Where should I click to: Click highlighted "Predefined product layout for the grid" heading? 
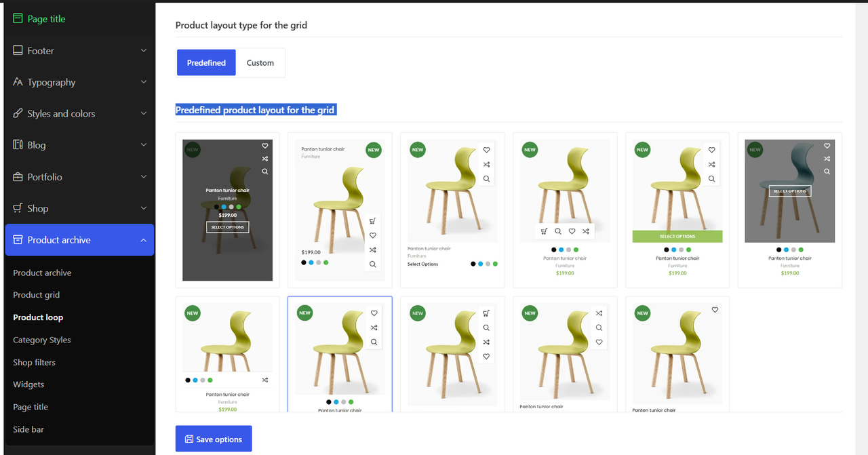point(256,110)
